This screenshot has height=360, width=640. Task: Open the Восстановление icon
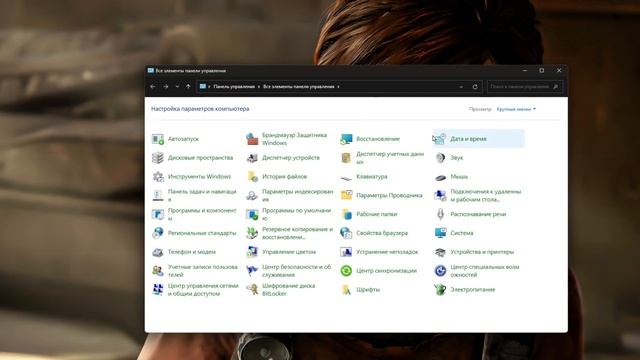point(346,139)
